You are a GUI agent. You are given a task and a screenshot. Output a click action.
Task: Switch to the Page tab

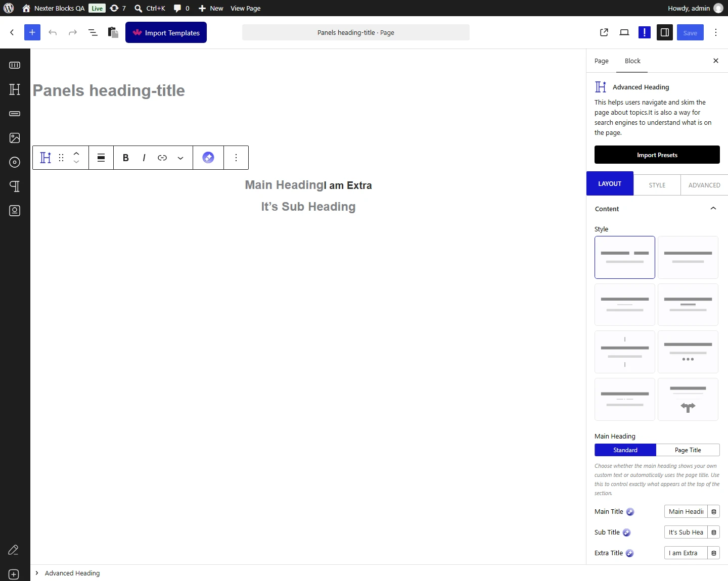602,61
